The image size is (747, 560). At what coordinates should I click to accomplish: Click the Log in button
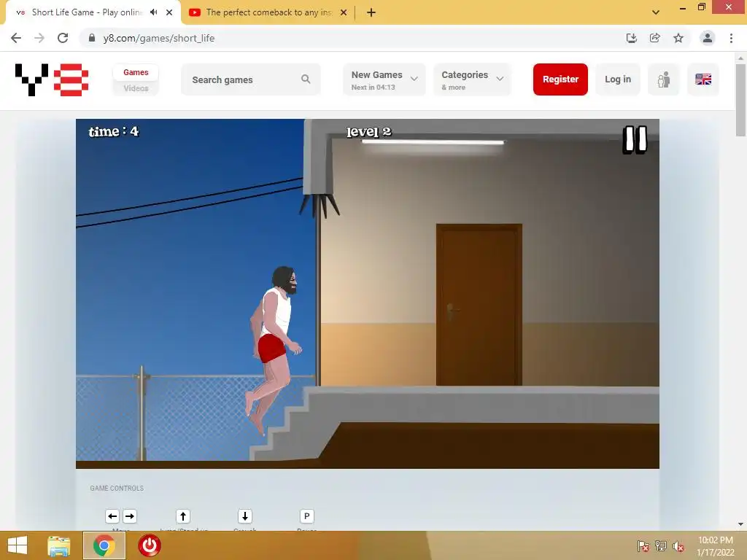[x=617, y=79]
